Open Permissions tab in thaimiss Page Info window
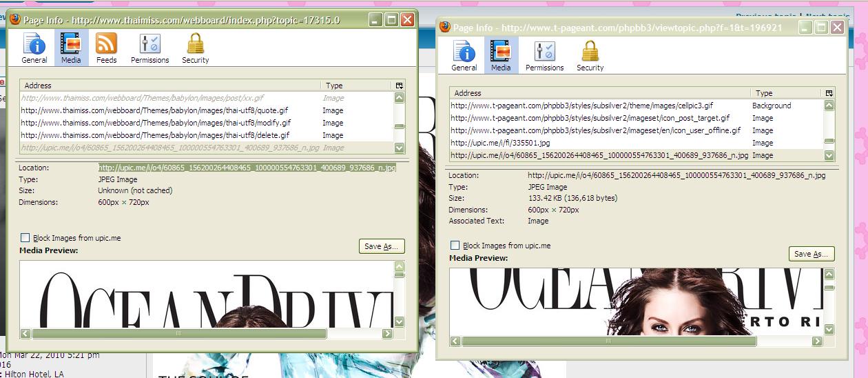 pos(149,49)
